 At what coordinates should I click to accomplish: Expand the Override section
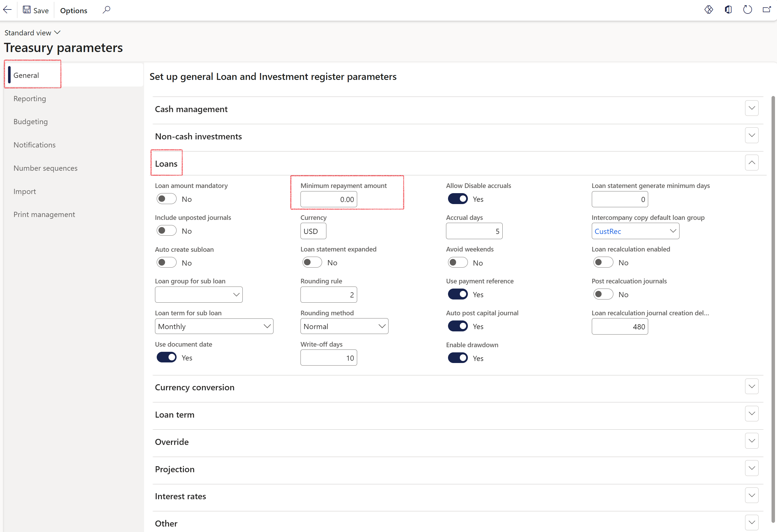[x=751, y=441]
